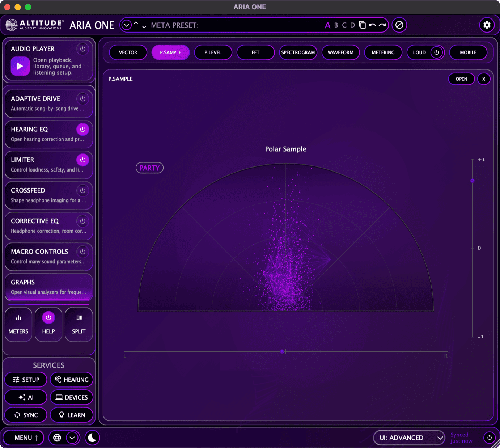
Task: Open the meta preset dropdown circle
Action: tap(127, 25)
